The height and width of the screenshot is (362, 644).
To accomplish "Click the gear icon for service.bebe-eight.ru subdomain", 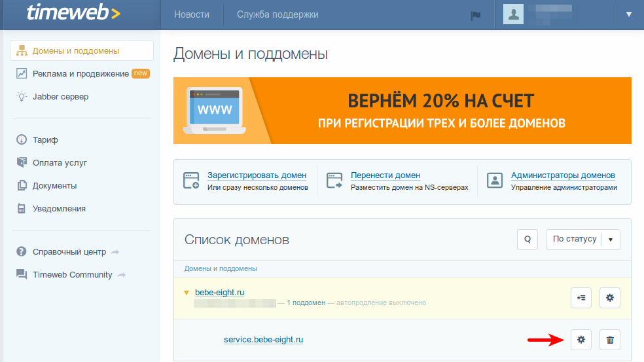I will [581, 340].
